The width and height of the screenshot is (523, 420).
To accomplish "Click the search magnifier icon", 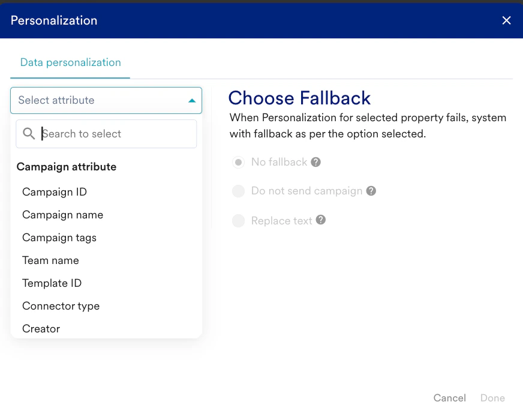I will (x=28, y=134).
